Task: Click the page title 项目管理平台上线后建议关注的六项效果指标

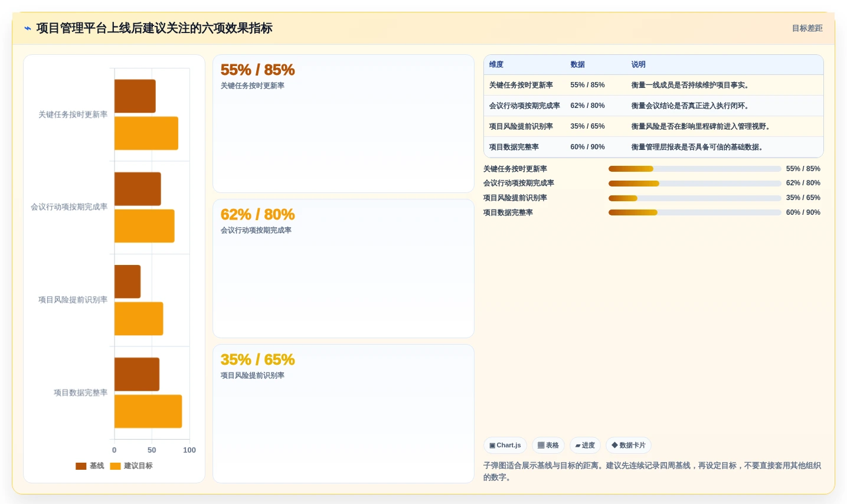Action: tap(155, 28)
